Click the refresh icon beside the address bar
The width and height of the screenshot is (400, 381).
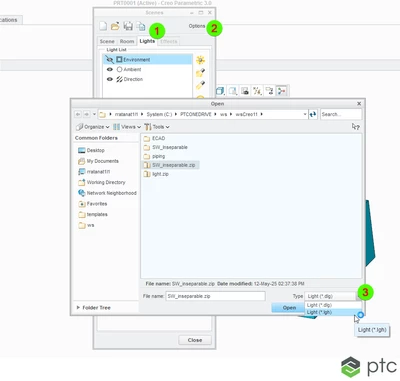coord(313,114)
